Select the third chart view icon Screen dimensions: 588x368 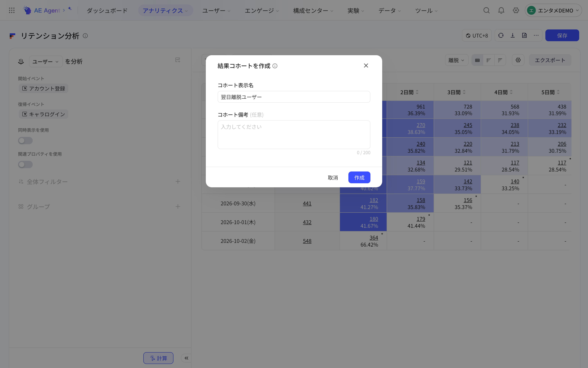[x=500, y=60]
